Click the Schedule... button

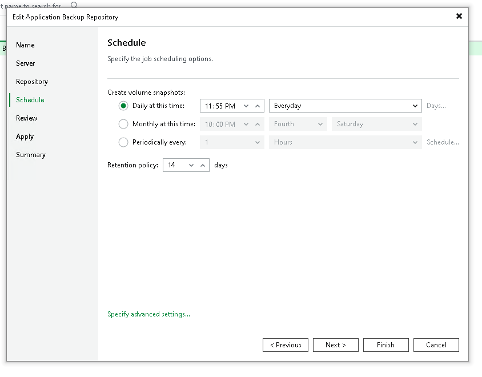[x=443, y=142]
